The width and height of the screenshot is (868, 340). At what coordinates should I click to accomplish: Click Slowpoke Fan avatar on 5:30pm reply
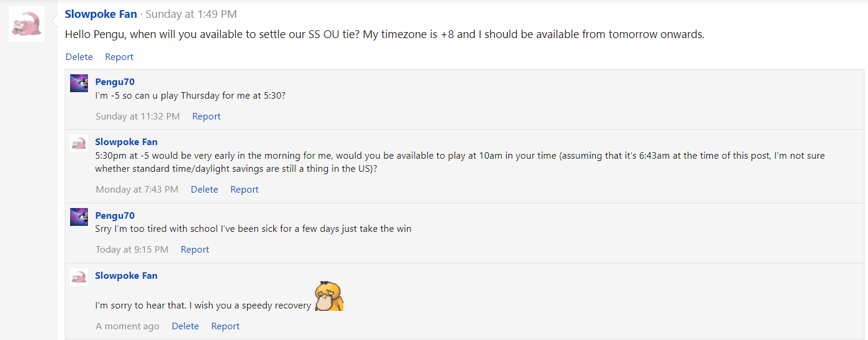click(x=79, y=143)
